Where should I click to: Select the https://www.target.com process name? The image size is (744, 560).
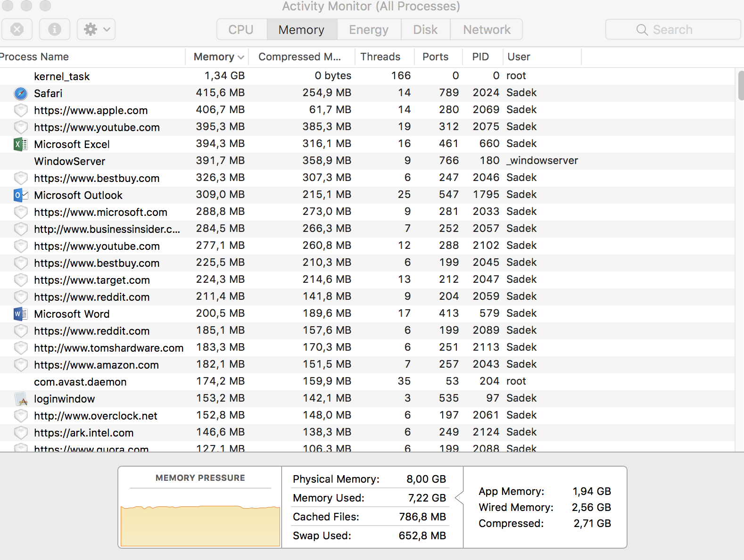click(92, 280)
